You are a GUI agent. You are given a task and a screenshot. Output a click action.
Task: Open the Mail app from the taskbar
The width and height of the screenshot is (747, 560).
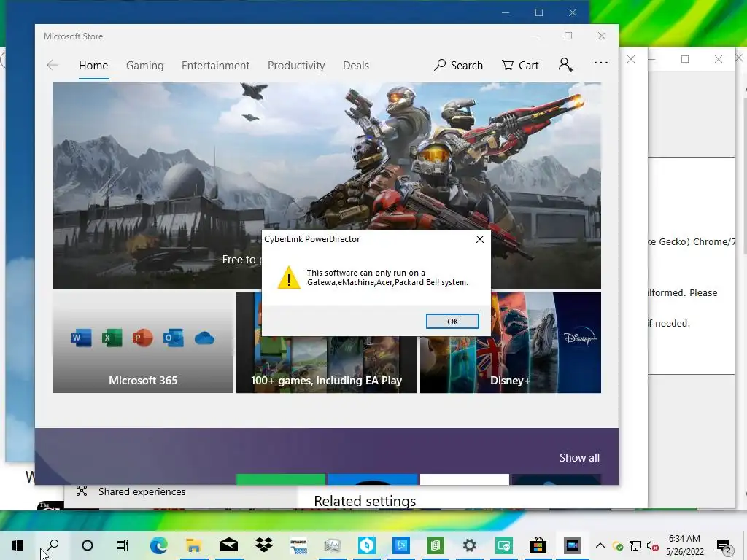[228, 545]
